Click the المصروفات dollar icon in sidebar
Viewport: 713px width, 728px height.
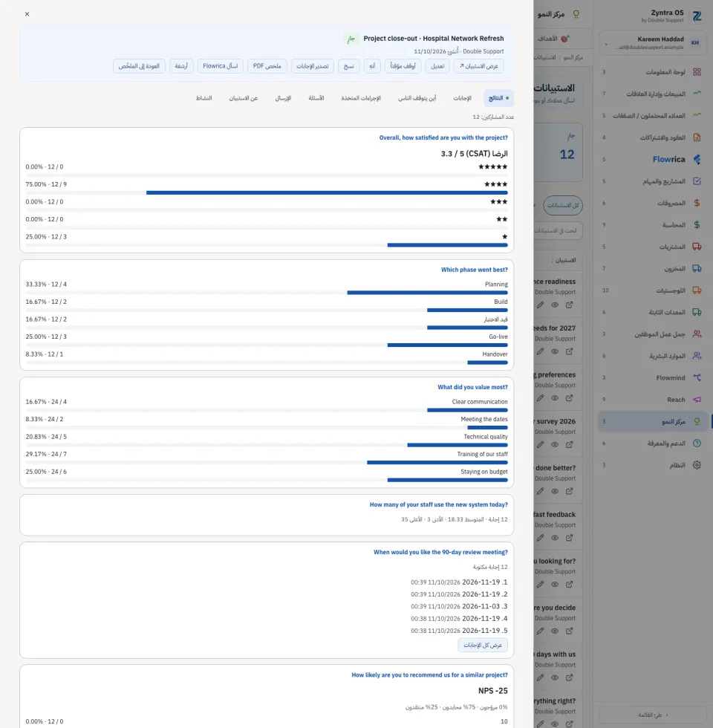697,203
